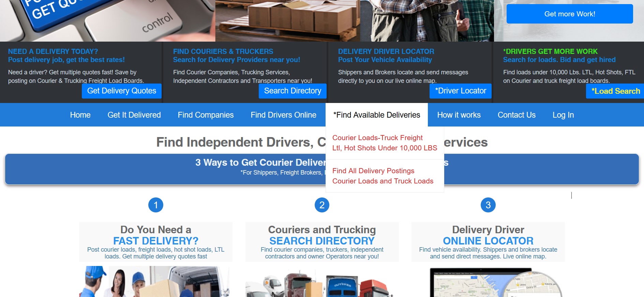Image resolution: width=644 pixels, height=297 pixels.
Task: Open the Search Directory button
Action: click(x=293, y=91)
